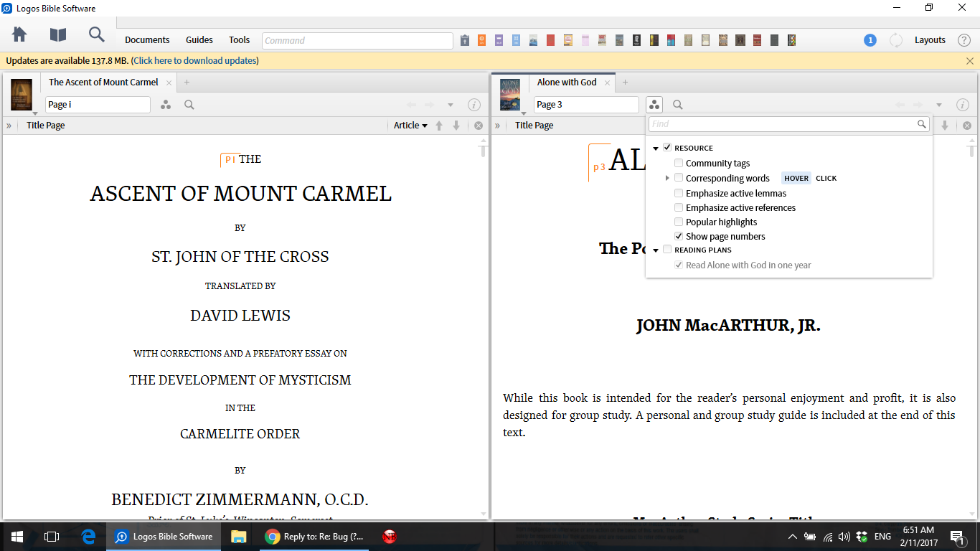The width and height of the screenshot is (980, 551).
Task: Open inline search in Ascent of Mount Carmel panel
Action: point(189,105)
